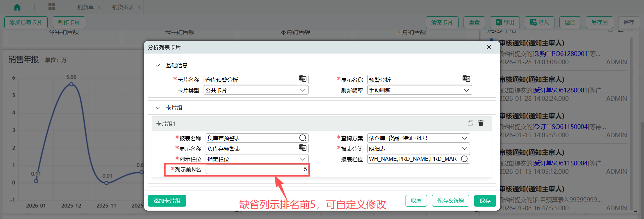
Task: Switch to the 销货报表 tab
Action: point(123,7)
